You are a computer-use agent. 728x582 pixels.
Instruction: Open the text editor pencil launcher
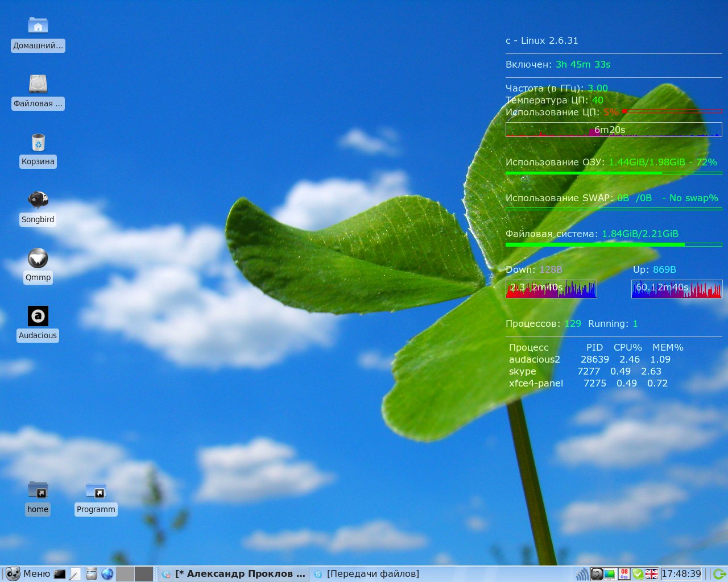pos(75,574)
